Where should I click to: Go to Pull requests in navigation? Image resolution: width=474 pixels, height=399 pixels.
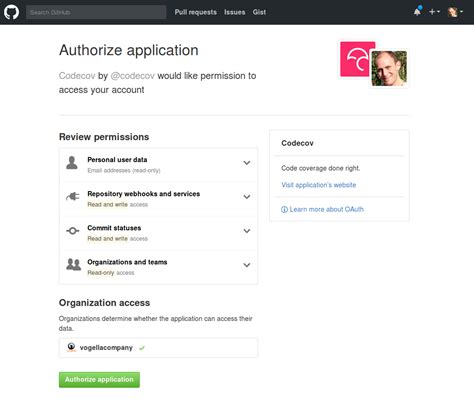196,12
